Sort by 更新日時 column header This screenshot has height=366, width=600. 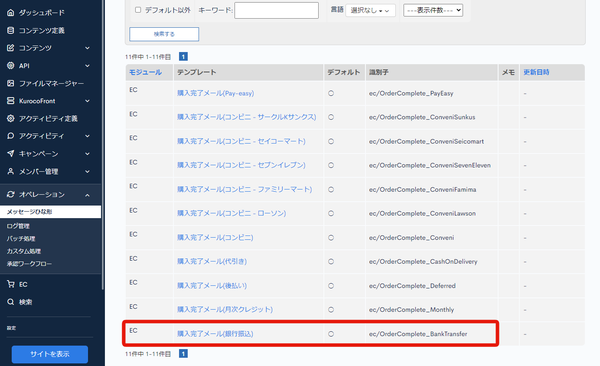536,72
